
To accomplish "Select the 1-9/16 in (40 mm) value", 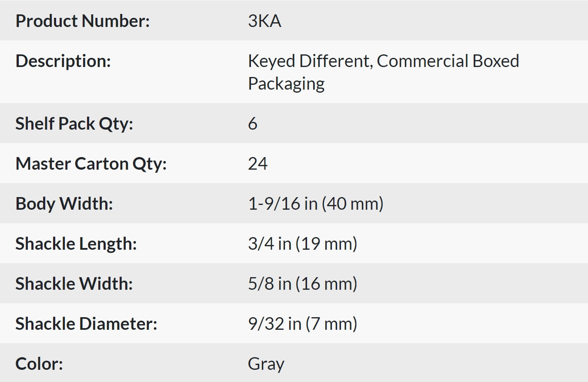I will (315, 204).
